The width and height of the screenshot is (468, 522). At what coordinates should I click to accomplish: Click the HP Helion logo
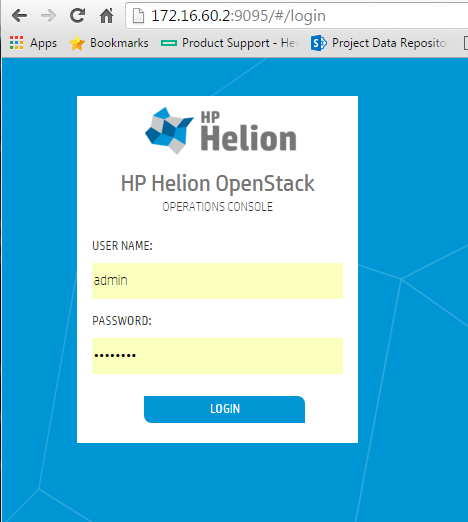coord(221,131)
